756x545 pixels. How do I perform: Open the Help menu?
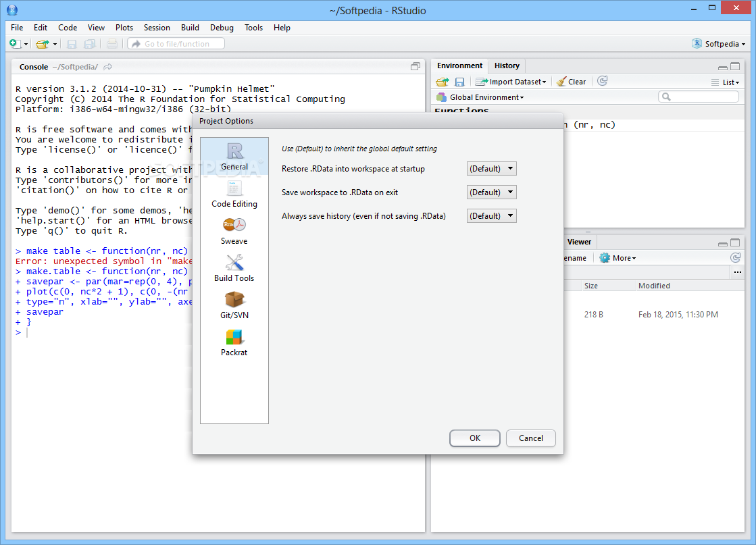[282, 28]
